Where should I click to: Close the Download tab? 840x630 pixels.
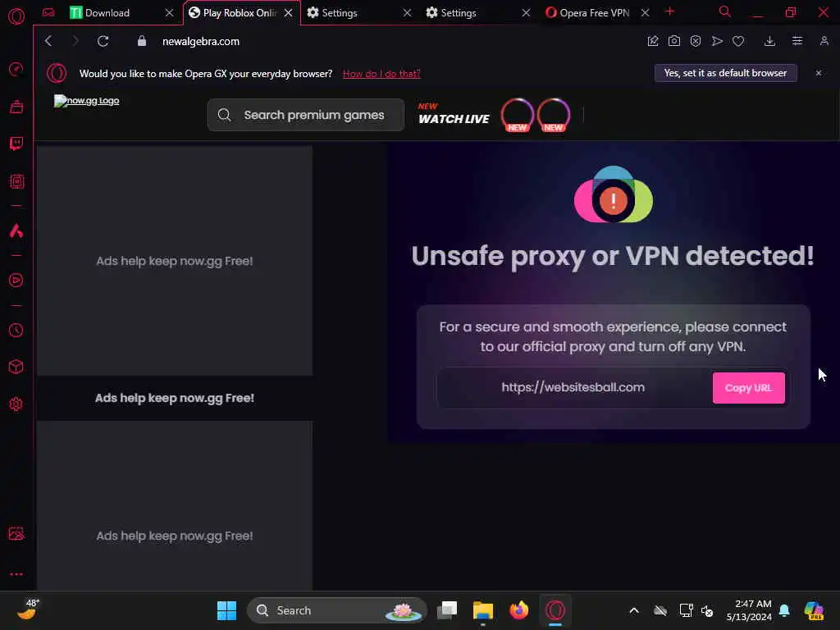point(169,13)
